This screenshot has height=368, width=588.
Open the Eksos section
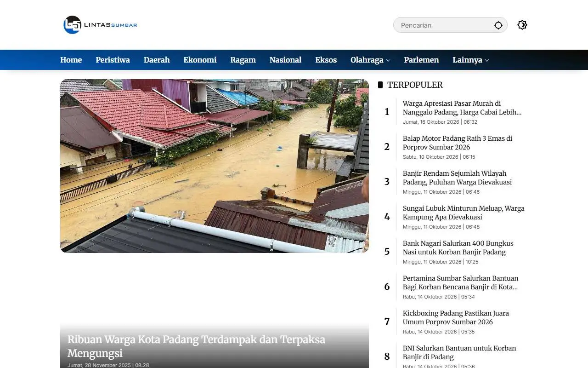click(x=326, y=60)
